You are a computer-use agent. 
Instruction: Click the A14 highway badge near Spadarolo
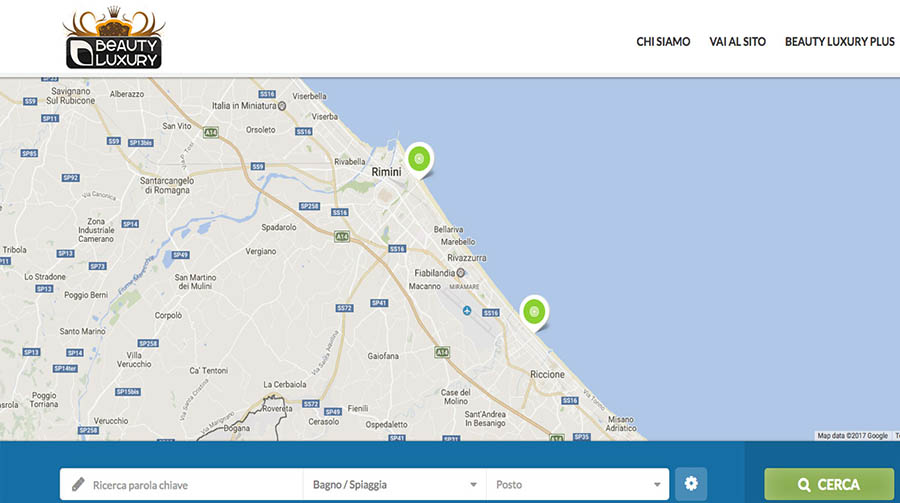pyautogui.click(x=342, y=236)
